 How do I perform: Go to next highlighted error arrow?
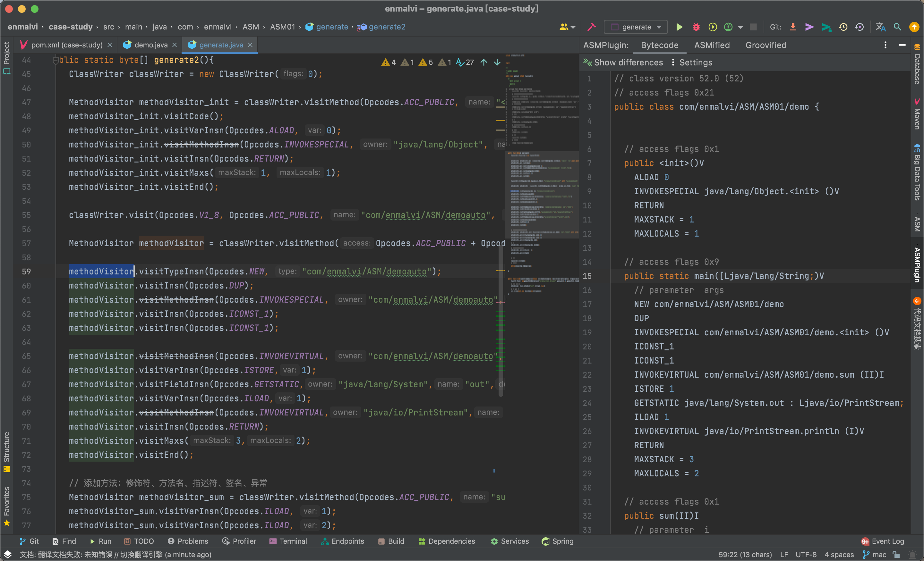(497, 62)
